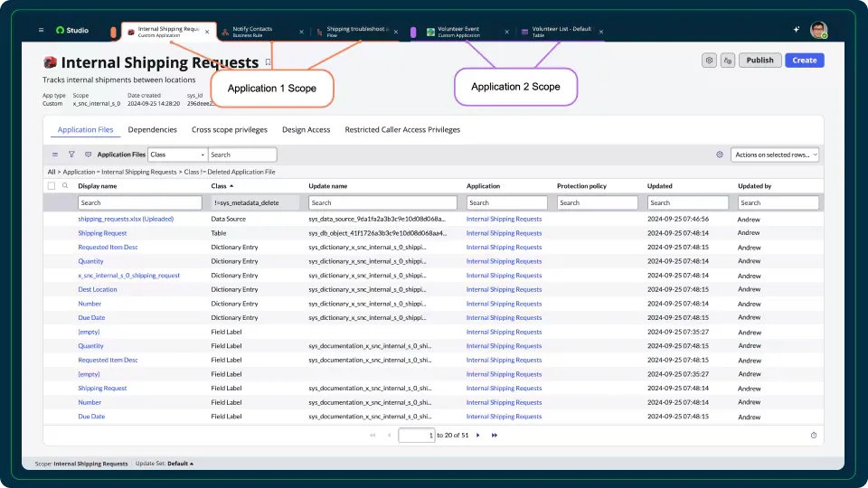This screenshot has width=868, height=488.
Task: Click the Display name search field
Action: (x=140, y=203)
